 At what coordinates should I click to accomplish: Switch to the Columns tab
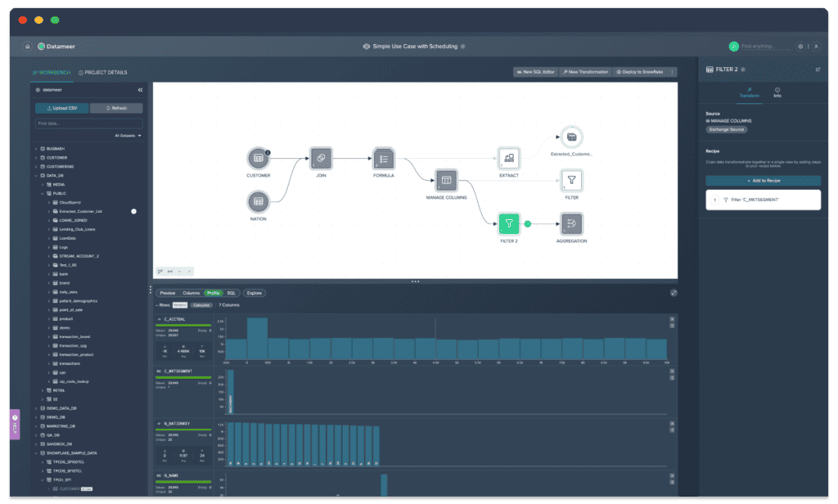point(191,293)
